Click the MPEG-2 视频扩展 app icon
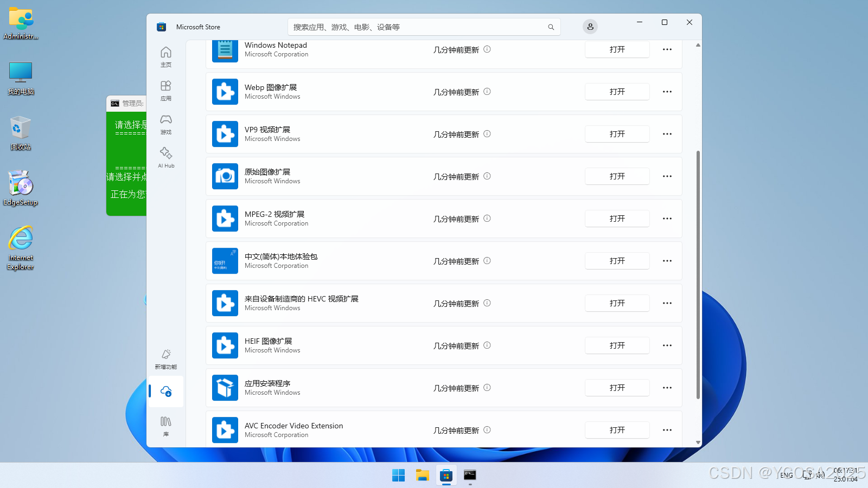 225,219
